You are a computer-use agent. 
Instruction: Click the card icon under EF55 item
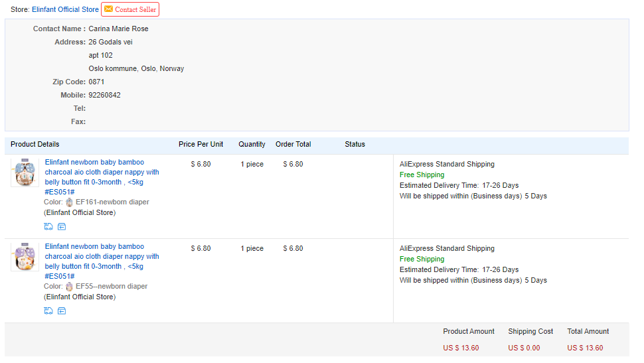click(62, 311)
